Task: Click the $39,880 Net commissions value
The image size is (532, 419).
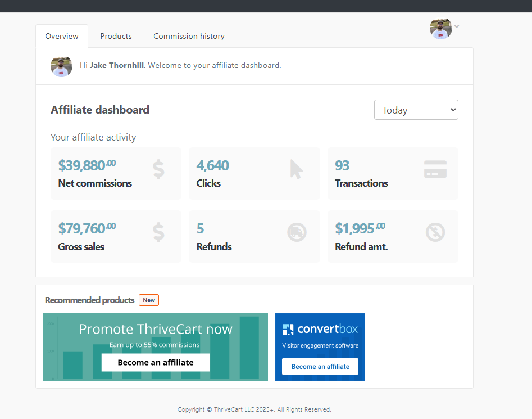Action: click(87, 165)
